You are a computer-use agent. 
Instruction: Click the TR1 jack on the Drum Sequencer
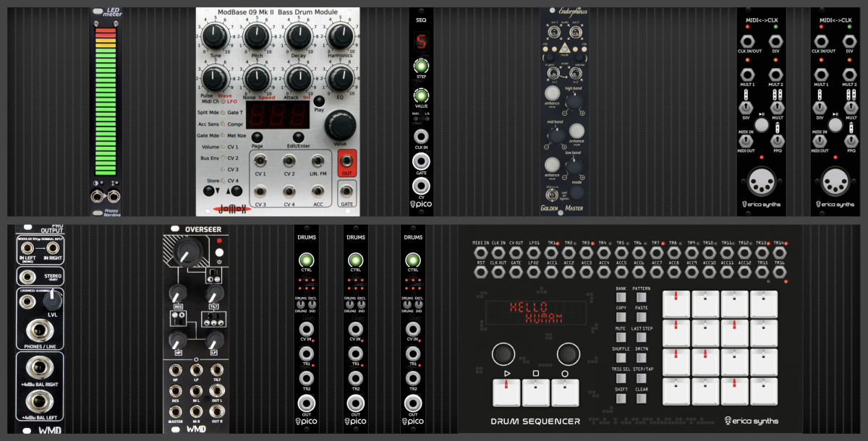pyautogui.click(x=552, y=252)
